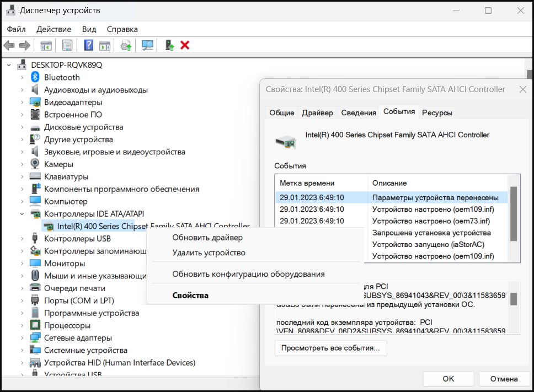This screenshot has width=534, height=392.
Task: Choose Удалить устройство from context menu
Action: point(209,253)
